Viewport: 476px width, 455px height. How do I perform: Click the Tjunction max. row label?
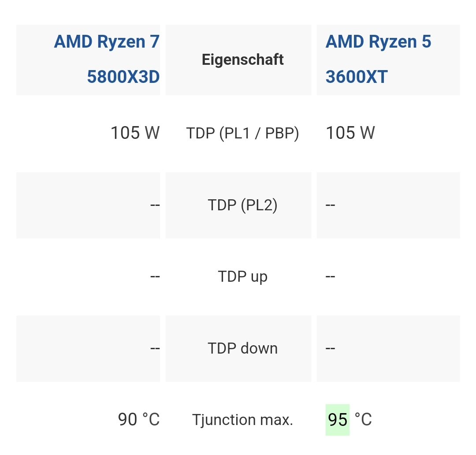(x=242, y=420)
